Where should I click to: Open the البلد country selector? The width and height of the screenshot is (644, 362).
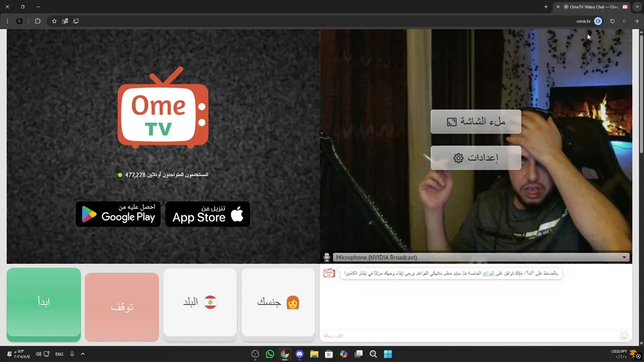point(200,302)
